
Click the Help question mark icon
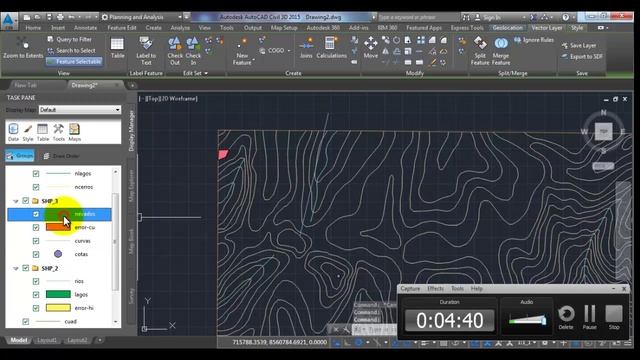pos(565,17)
